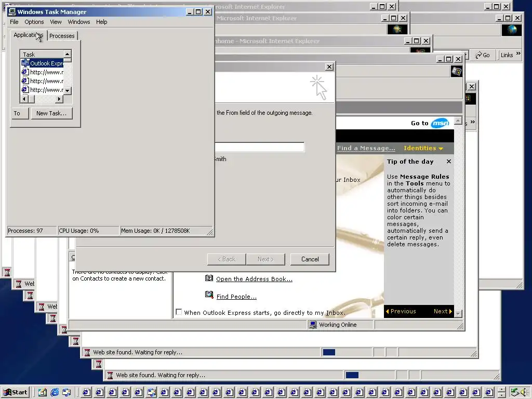Switch to the Processes tab

62,36
